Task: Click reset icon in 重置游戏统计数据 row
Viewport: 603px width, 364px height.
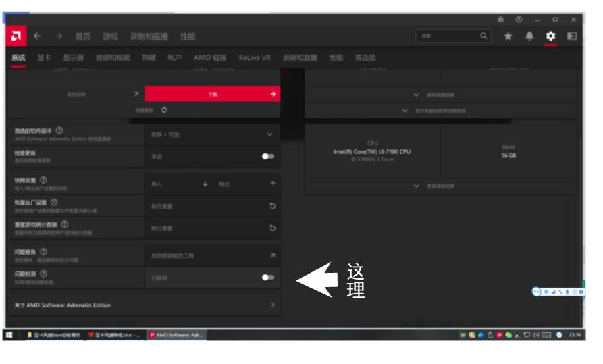Action: coord(273,228)
